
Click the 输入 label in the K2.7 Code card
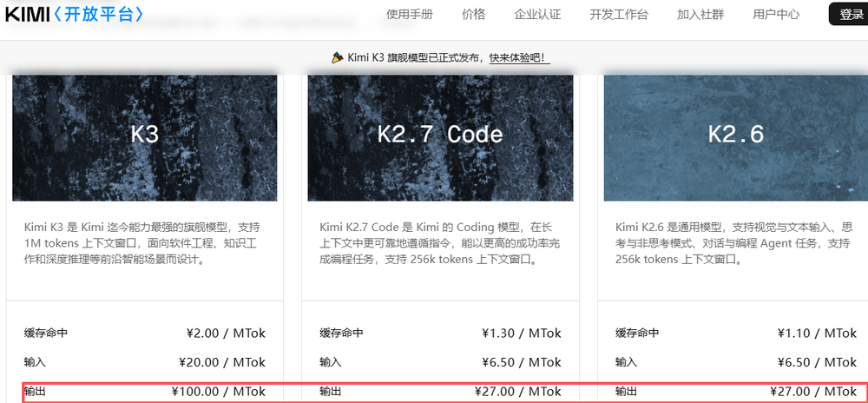pyautogui.click(x=331, y=362)
